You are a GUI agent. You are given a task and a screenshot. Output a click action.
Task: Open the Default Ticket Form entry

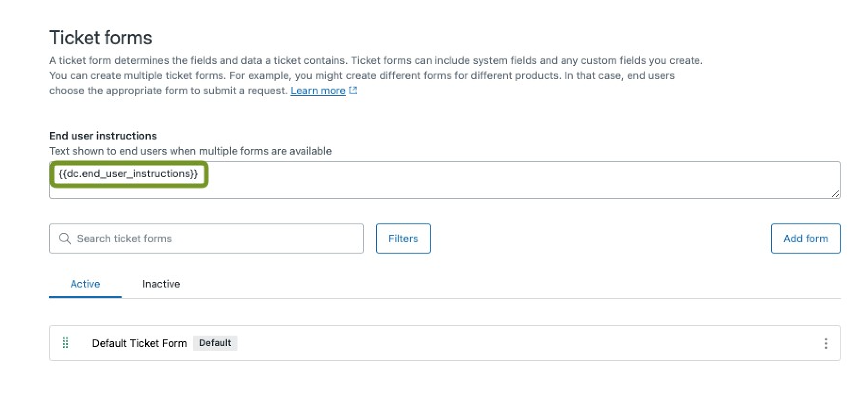(x=139, y=343)
